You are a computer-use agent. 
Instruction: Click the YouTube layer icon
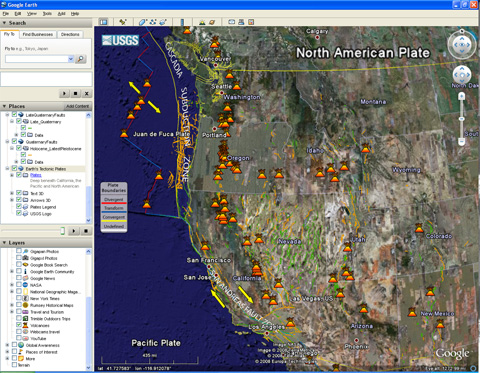coord(25,338)
